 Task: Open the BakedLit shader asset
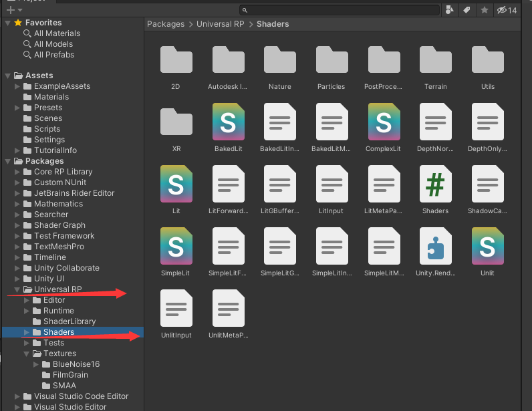click(229, 122)
